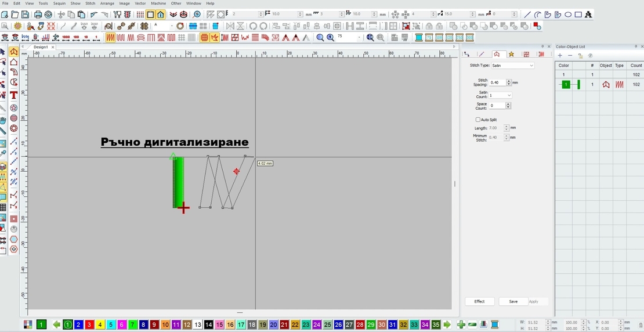The width and height of the screenshot is (644, 332).
Task: Open the Sequin menu
Action: pyautogui.click(x=59, y=3)
